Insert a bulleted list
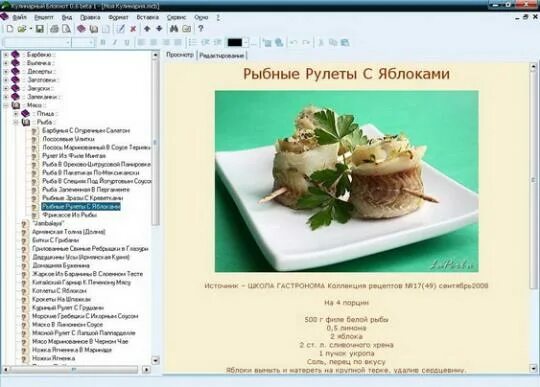This screenshot has width=540, height=387. point(193,42)
